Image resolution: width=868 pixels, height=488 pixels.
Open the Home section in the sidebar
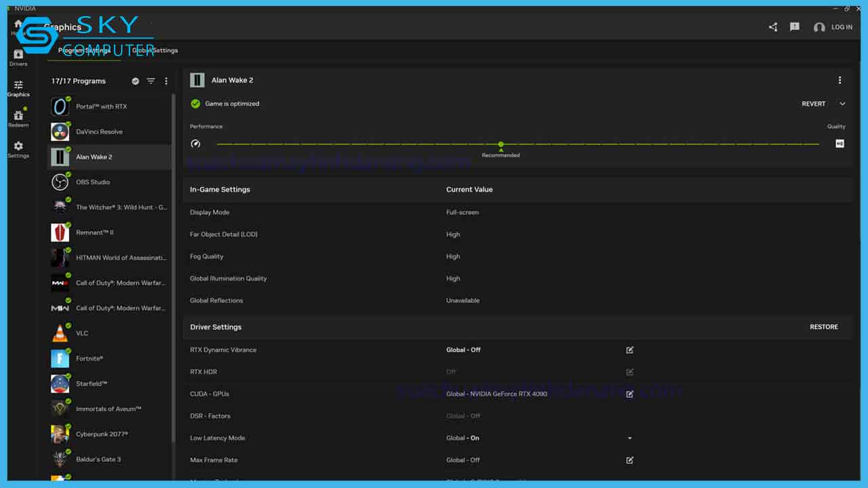click(16, 24)
